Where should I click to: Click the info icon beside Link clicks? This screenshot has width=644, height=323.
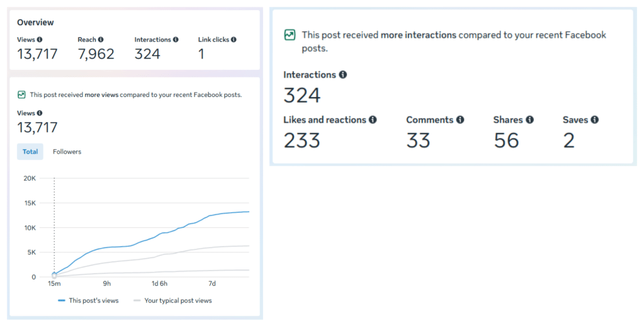click(x=234, y=40)
